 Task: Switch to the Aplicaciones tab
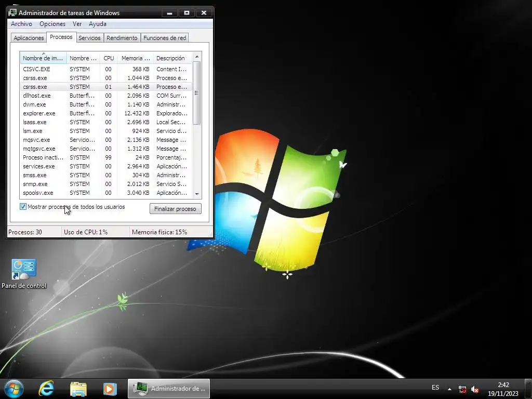pos(29,38)
